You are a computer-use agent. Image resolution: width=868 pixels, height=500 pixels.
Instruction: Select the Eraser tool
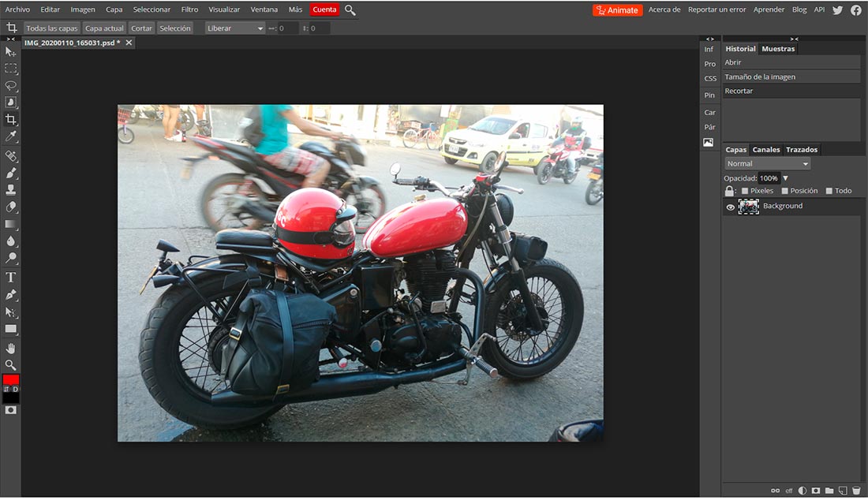coord(11,207)
